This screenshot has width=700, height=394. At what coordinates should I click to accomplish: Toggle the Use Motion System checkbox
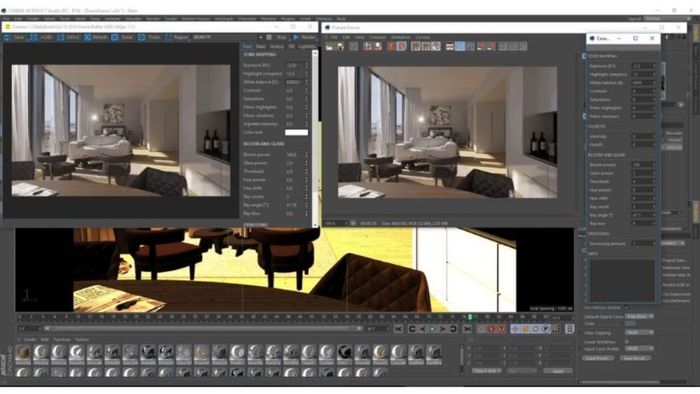627,307
